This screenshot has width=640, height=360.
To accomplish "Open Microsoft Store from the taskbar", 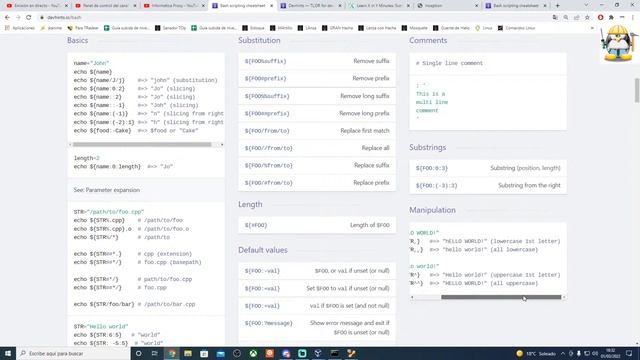I will 204,353.
